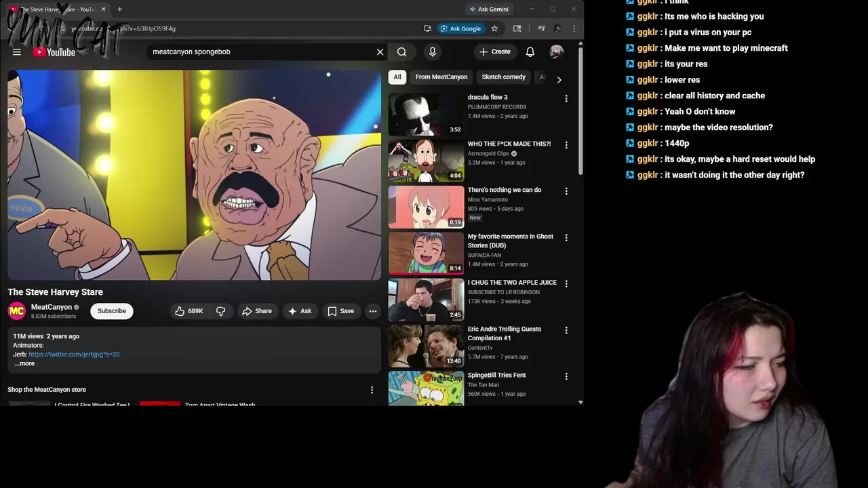Screen dimensions: 868x488
Task: Save the video to a playlist
Action: pyautogui.click(x=341, y=311)
